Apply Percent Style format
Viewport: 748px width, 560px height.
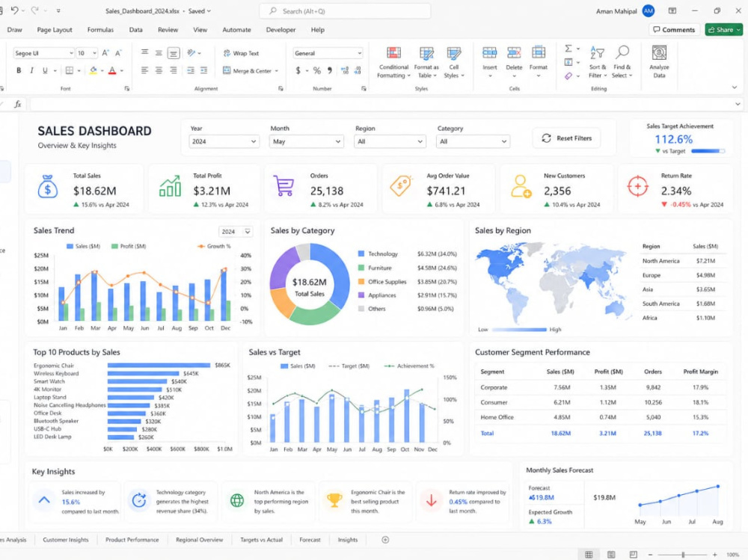coord(316,70)
